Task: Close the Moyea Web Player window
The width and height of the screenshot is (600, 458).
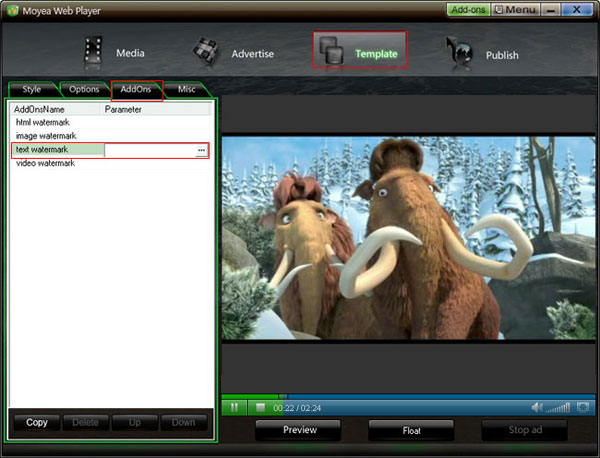Action: [x=577, y=10]
